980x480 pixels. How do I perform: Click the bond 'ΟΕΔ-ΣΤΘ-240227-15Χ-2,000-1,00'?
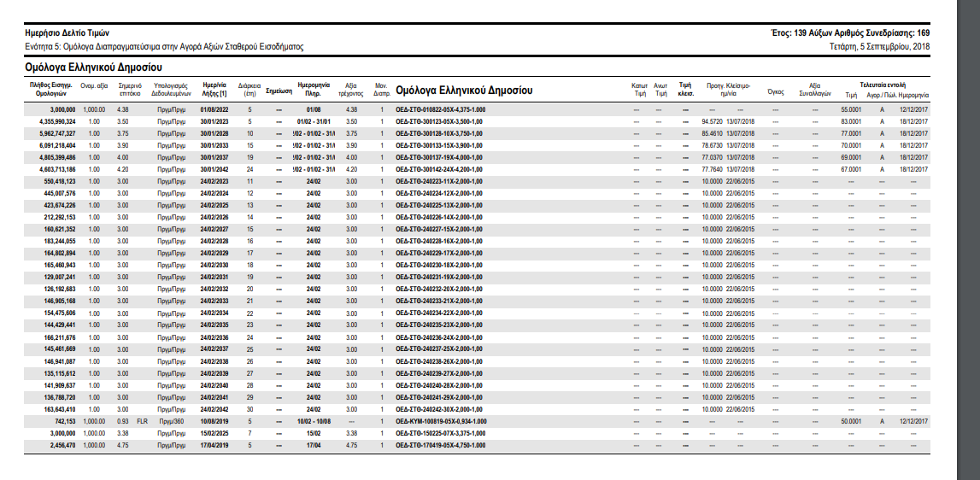[x=439, y=230]
